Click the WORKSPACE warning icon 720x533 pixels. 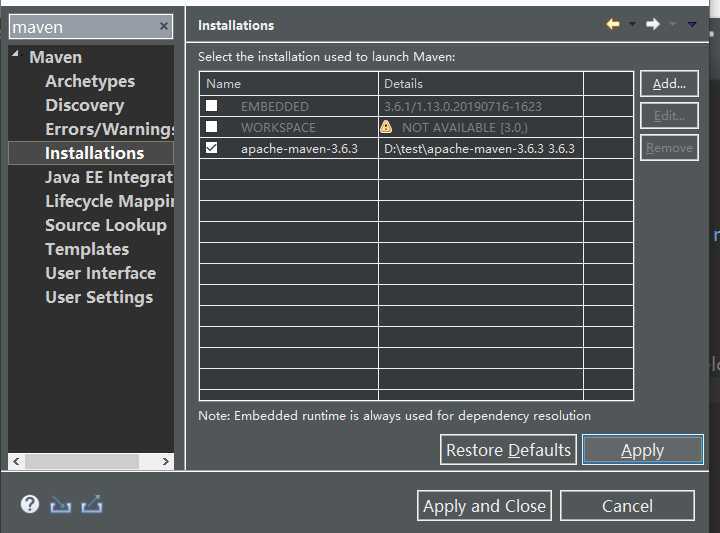coord(386,127)
